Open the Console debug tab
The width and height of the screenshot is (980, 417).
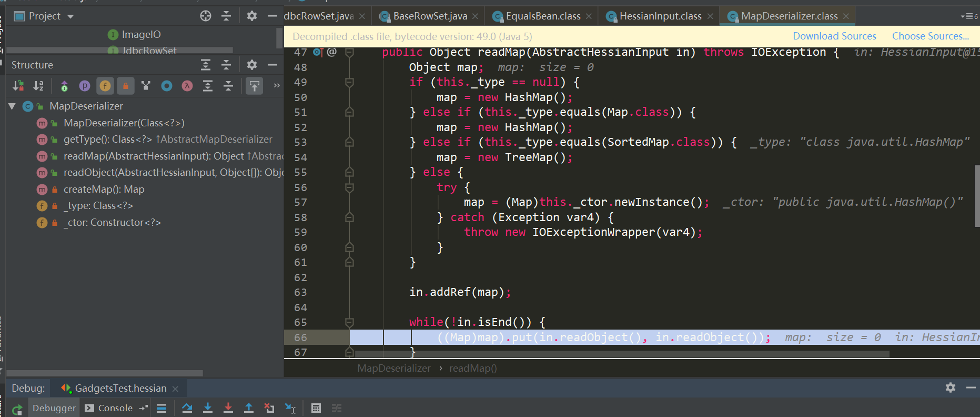pos(109,408)
